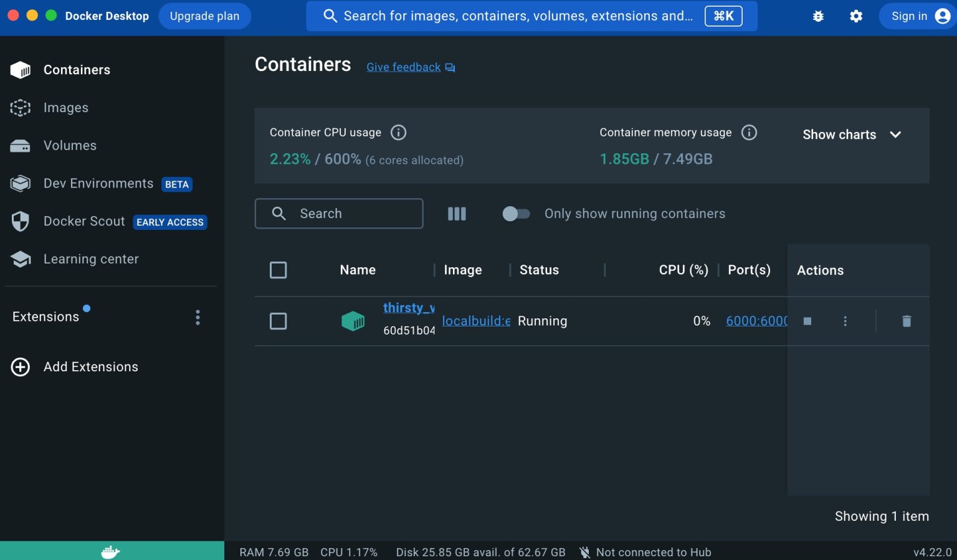Enable Only show running containers
The image size is (957, 560).
pyautogui.click(x=515, y=214)
